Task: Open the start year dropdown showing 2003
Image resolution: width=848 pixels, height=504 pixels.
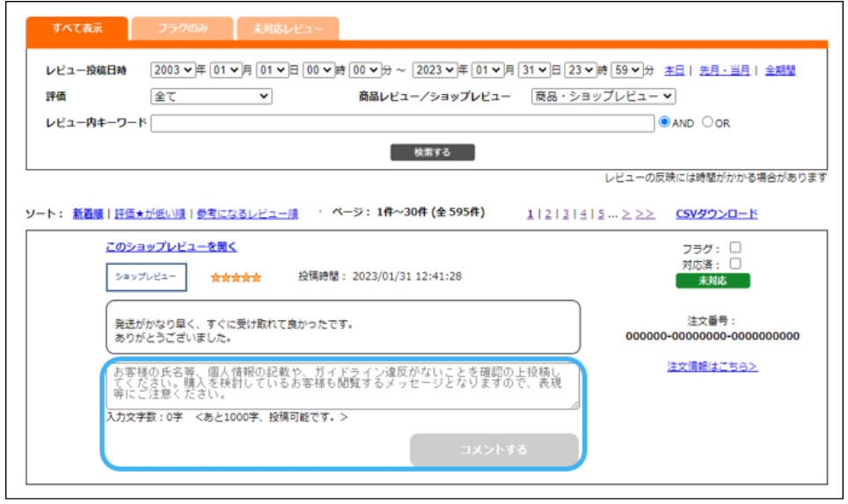Action: click(172, 70)
